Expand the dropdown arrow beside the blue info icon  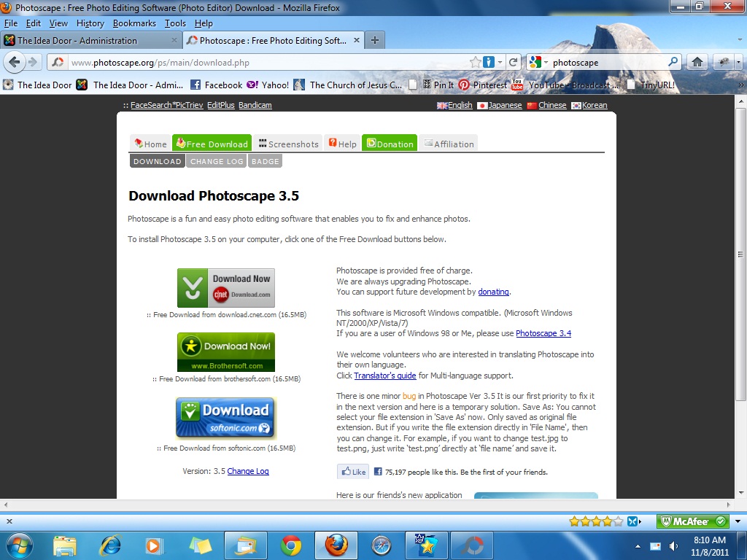[x=500, y=63]
